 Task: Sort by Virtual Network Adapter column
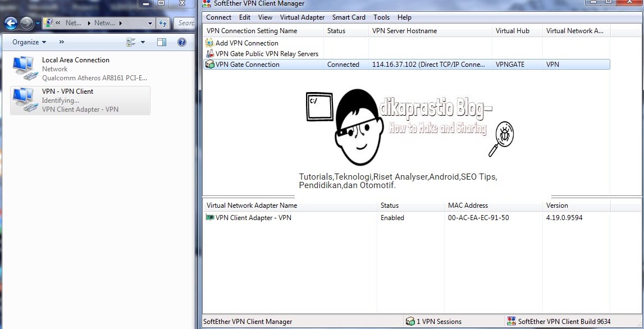pyautogui.click(x=576, y=31)
